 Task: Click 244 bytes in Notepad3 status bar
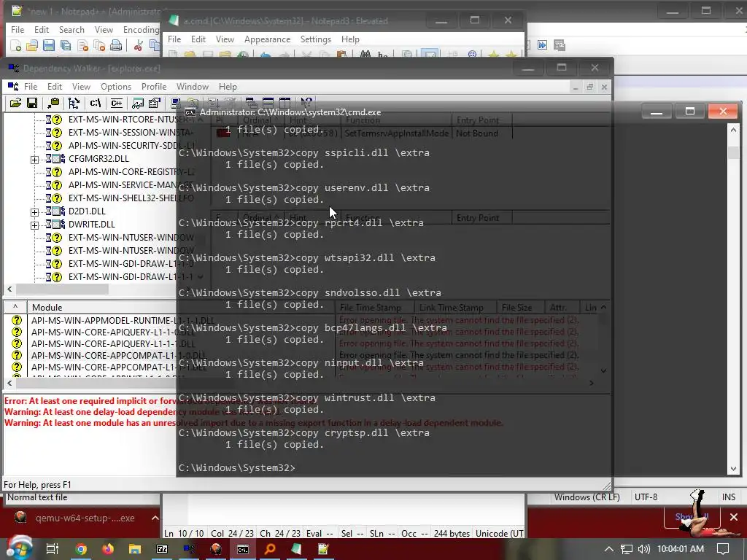(x=451, y=534)
